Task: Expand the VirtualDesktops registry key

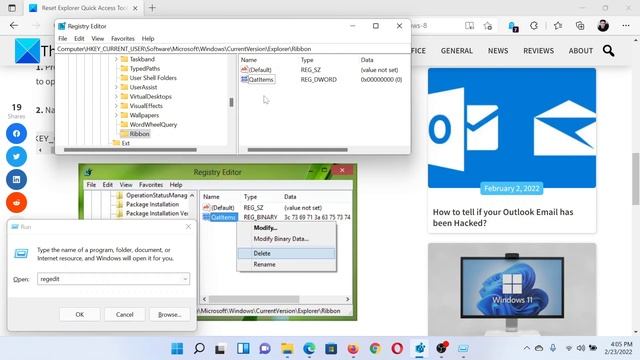Action: pos(116,96)
